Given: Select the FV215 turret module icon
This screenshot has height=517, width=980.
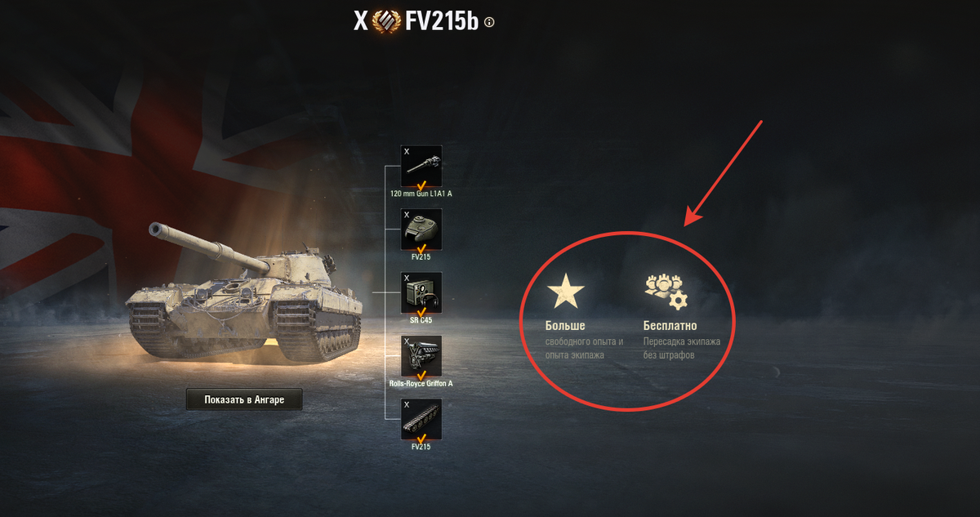Looking at the screenshot, I should (421, 230).
